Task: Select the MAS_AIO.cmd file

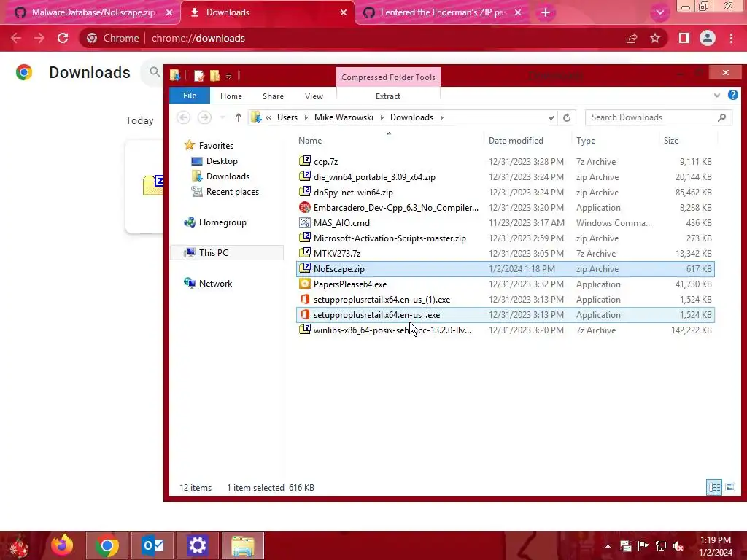Action: pos(505,223)
